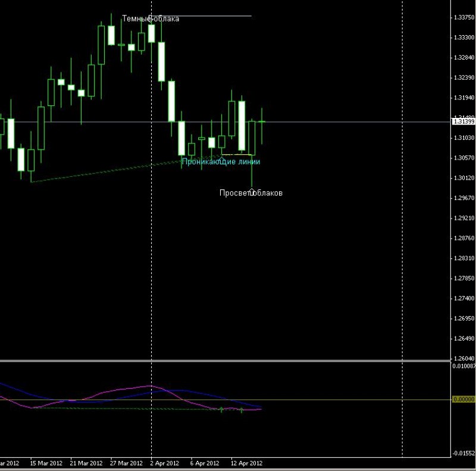
Task: Click the indicator zero level 0.00000 label
Action: click(464, 400)
